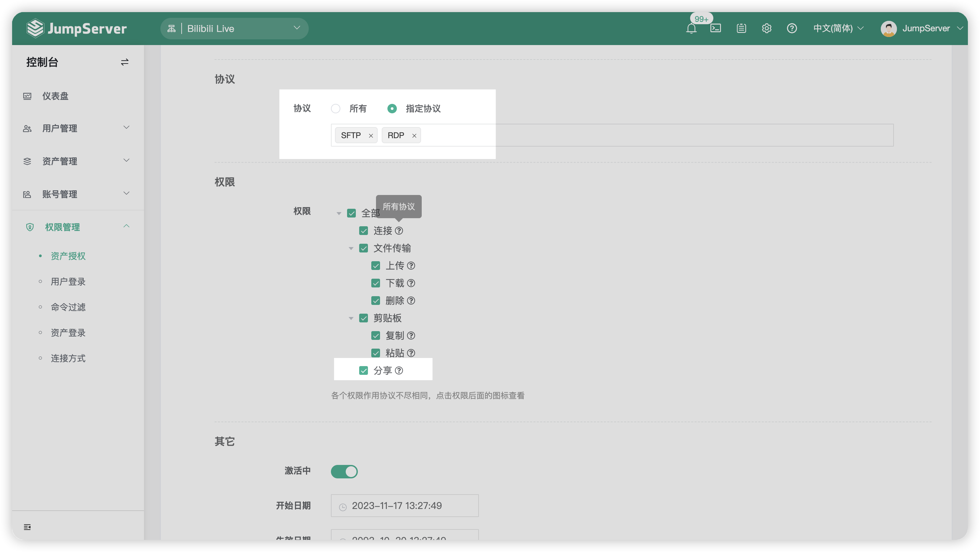Open the Bilibili Live organization dropdown

[x=234, y=29]
